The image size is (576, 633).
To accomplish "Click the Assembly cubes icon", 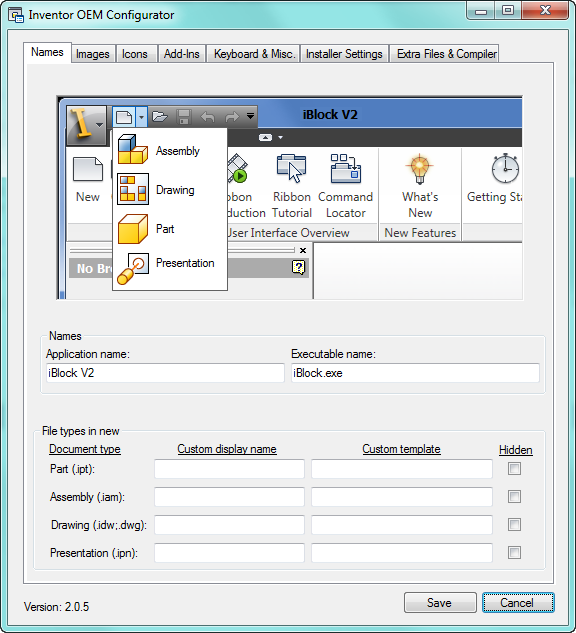I will click(133, 149).
